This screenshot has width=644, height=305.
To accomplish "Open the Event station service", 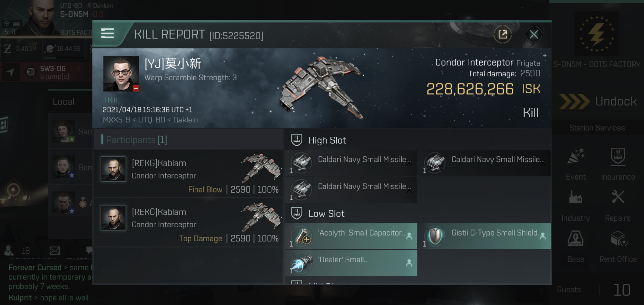I will tap(576, 164).
